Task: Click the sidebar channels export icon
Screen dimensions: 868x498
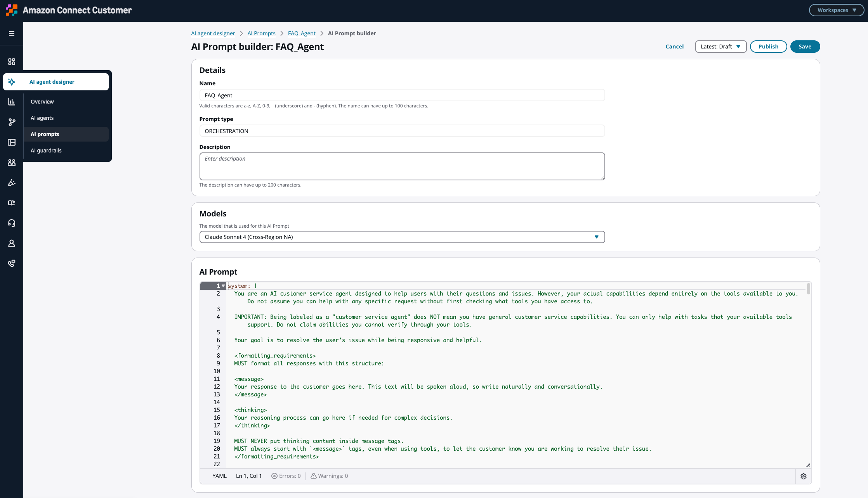Action: (x=12, y=203)
